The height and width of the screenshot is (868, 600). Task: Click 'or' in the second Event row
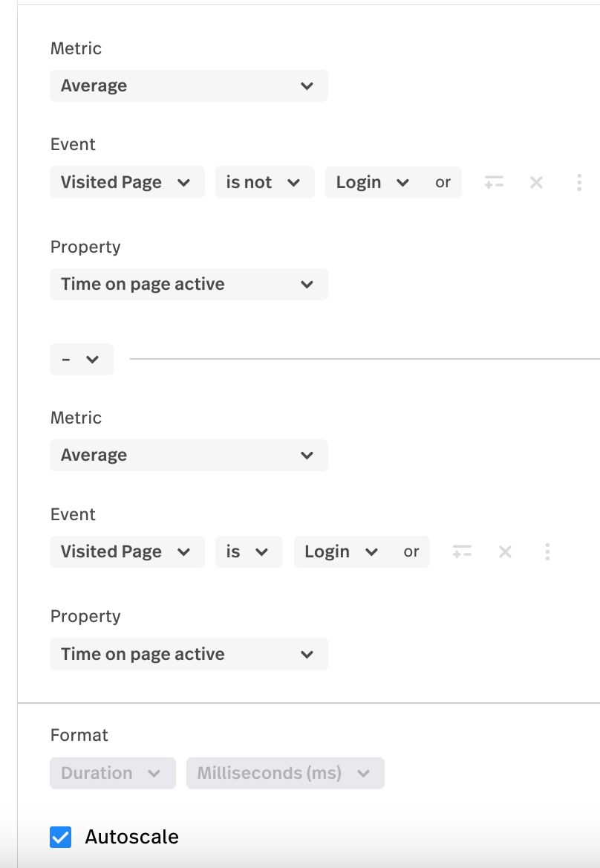(x=411, y=551)
